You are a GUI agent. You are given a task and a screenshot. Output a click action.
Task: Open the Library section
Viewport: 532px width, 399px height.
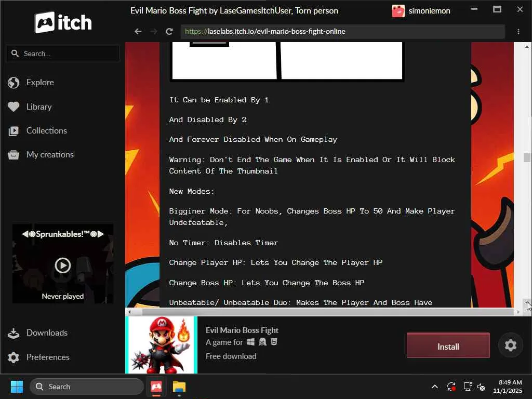[x=39, y=107]
